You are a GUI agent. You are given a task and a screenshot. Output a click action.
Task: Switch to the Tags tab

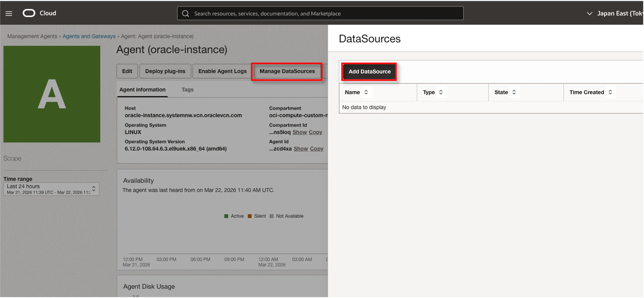[x=188, y=89]
